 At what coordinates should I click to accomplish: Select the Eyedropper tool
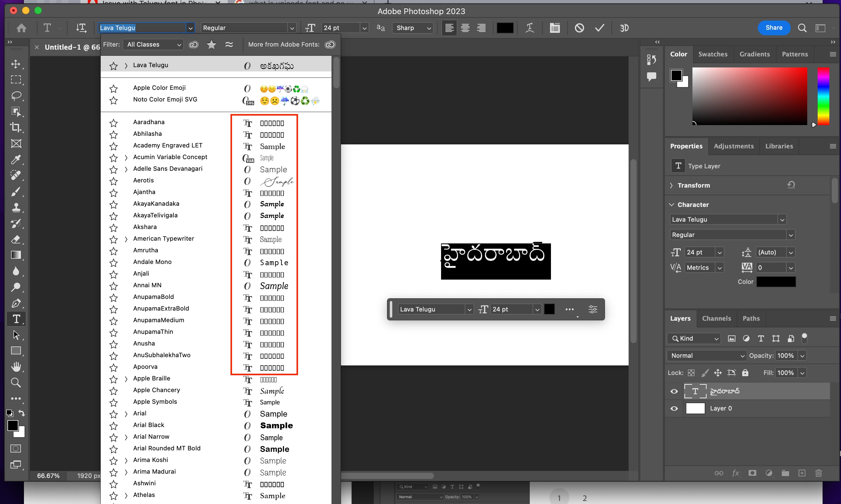(16, 159)
